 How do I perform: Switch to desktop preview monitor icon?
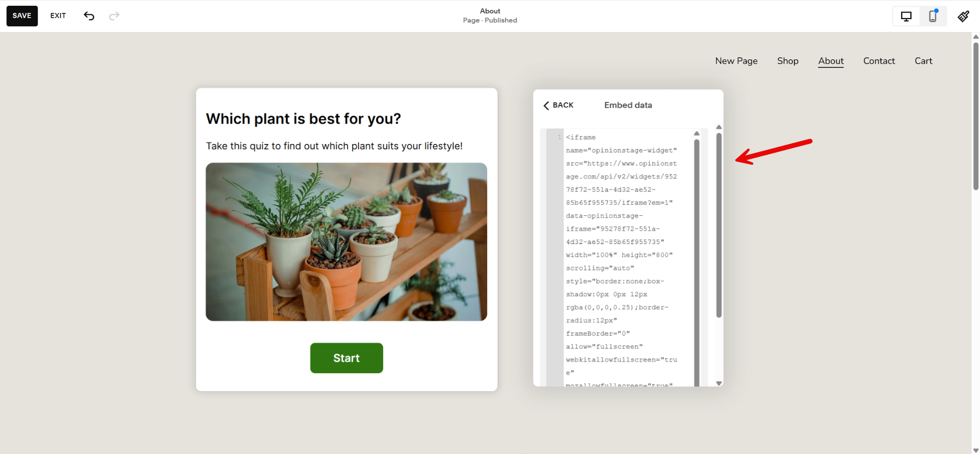(x=906, y=15)
